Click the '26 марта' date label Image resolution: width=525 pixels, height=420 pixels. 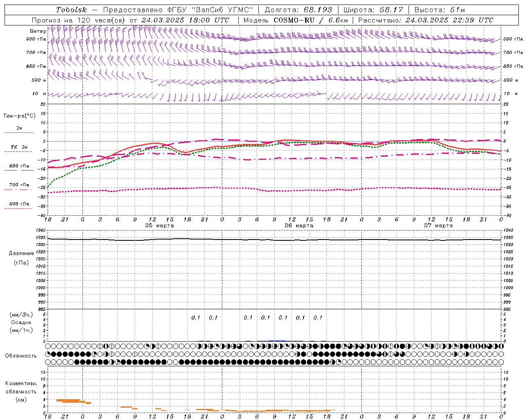click(x=299, y=226)
